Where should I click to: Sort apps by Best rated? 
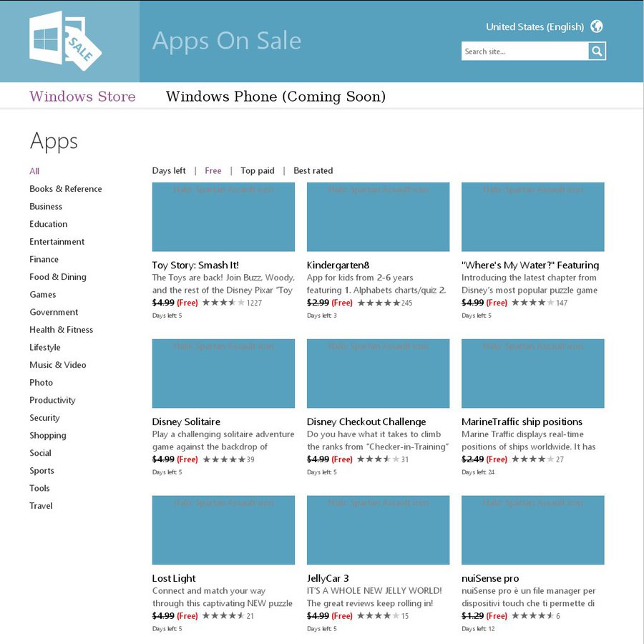point(313,170)
